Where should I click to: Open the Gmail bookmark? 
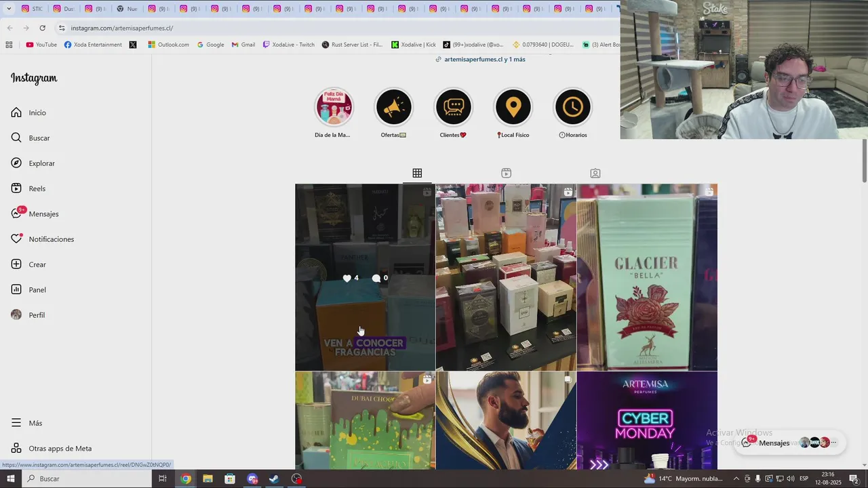(243, 45)
